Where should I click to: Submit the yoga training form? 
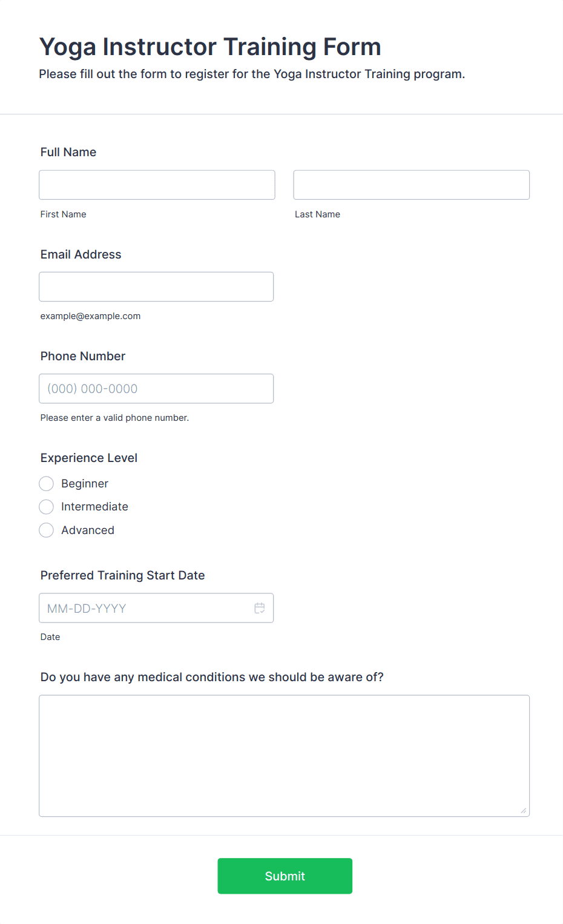point(285,876)
